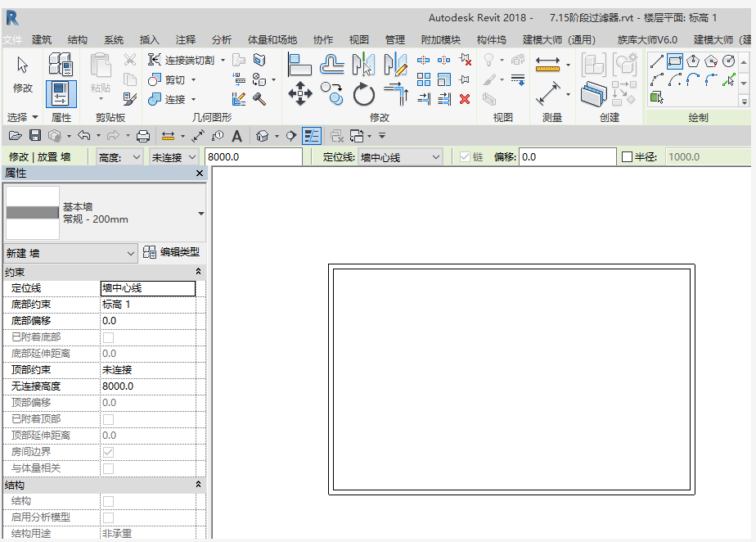Select the rectangle draw tool
Viewport: 756px width, 542px height.
675,61
